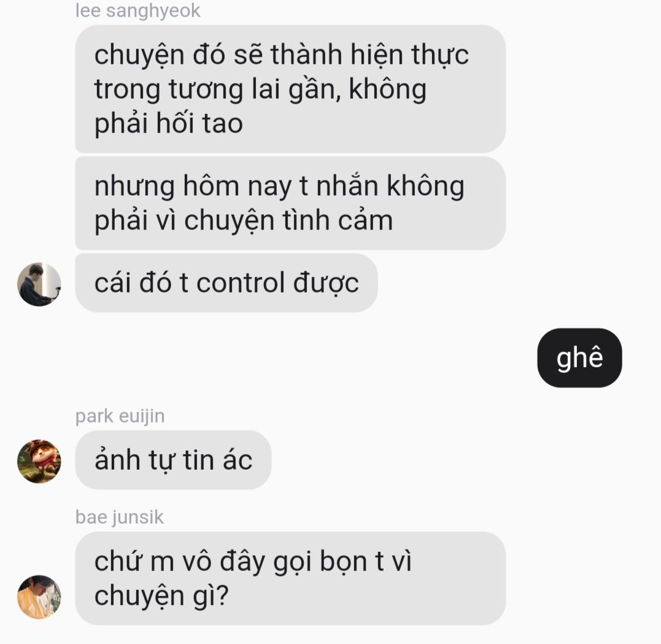Select message starting "nhưng hôm nay t nhắn"
661x644 pixels.
[x=290, y=203]
